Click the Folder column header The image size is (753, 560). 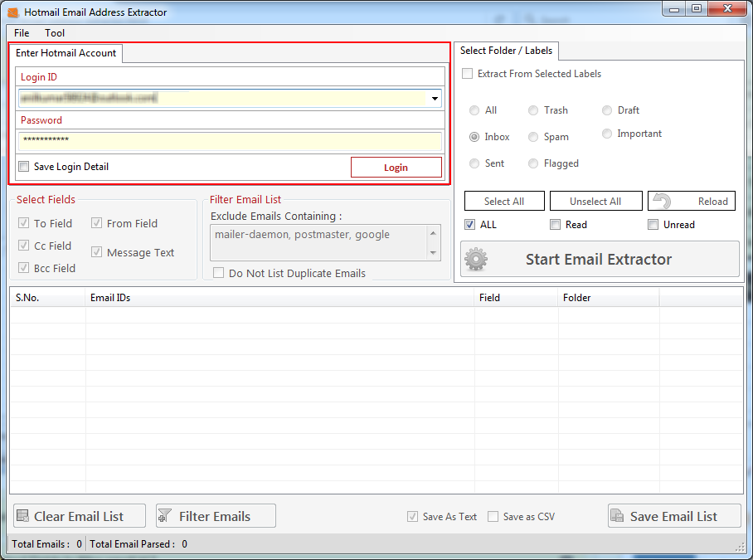coord(609,298)
